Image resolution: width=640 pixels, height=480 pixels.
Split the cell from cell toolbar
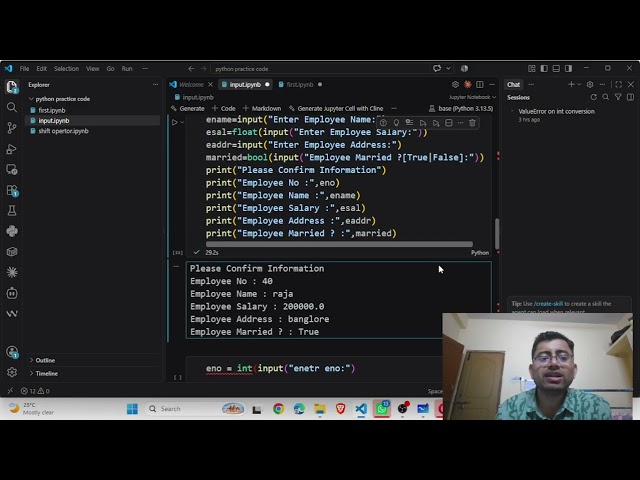point(449,123)
